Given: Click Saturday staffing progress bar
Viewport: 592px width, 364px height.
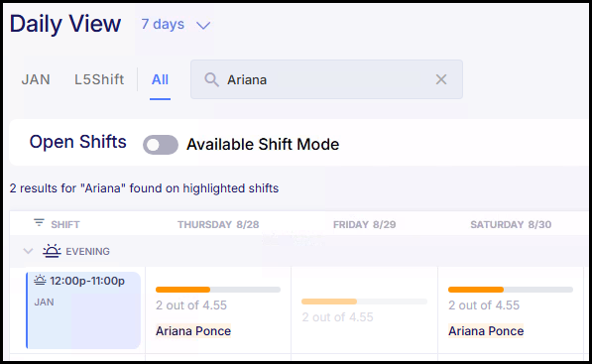Looking at the screenshot, I should [x=511, y=290].
